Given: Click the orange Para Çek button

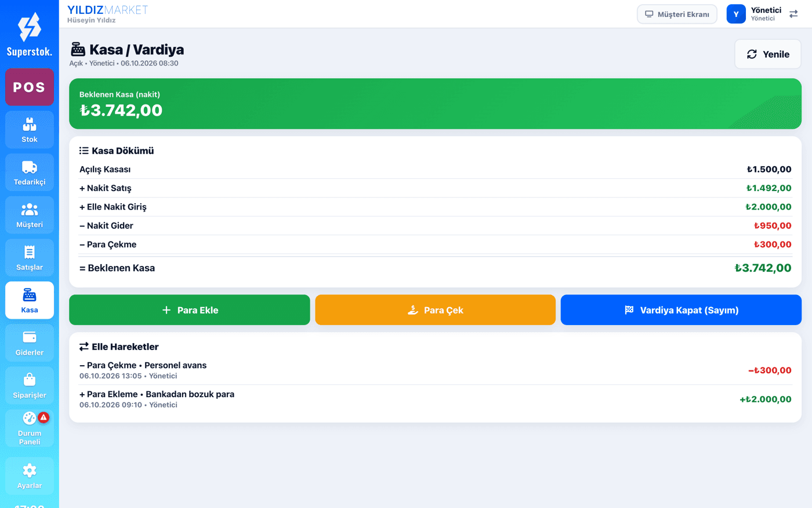Looking at the screenshot, I should (436, 310).
